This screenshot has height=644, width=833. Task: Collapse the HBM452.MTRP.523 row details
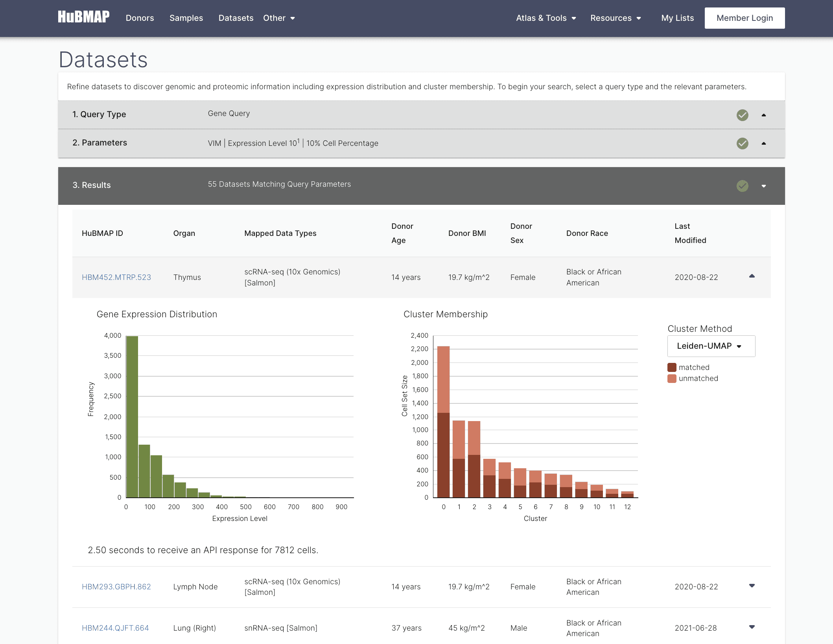pyautogui.click(x=752, y=276)
